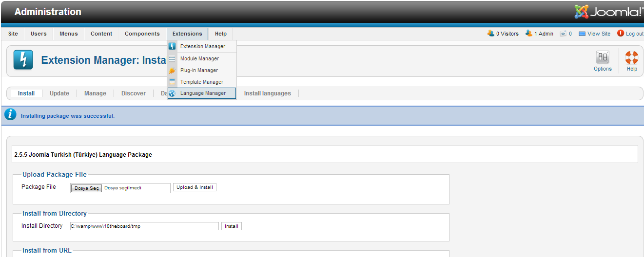Viewport: 644px width, 257px height.
Task: Switch to the Discover tab
Action: (x=134, y=93)
